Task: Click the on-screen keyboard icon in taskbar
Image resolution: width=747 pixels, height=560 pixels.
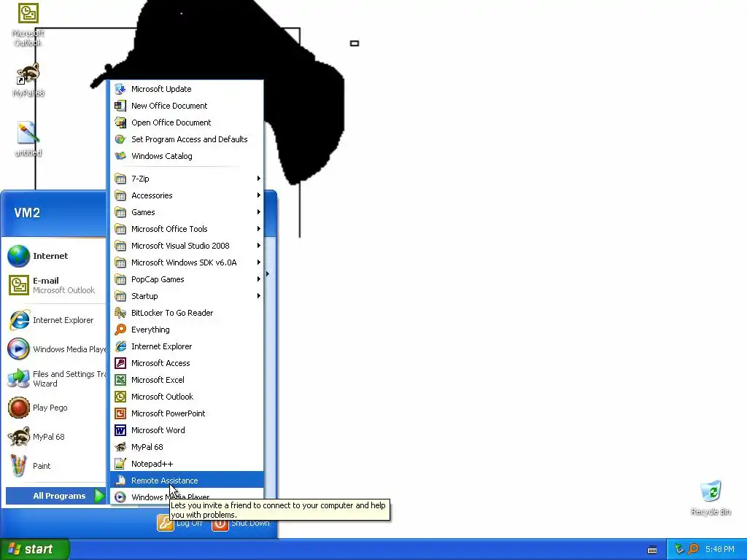Action: tap(652, 550)
